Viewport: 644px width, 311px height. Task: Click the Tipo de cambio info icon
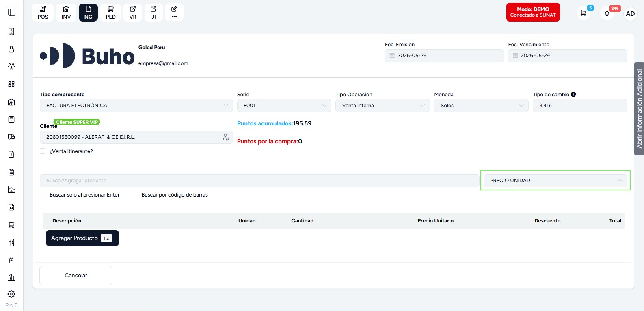pos(573,94)
